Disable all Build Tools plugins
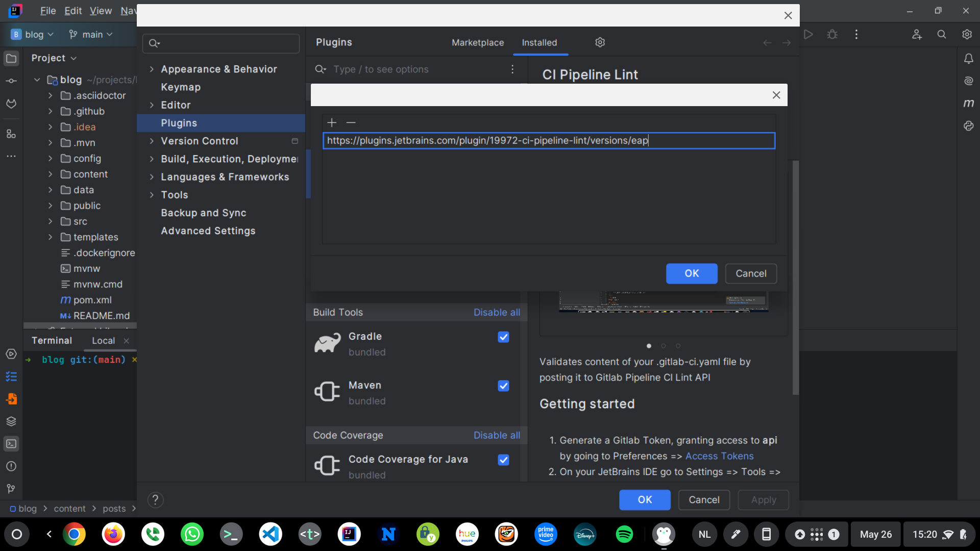This screenshot has height=551, width=980. 497,312
